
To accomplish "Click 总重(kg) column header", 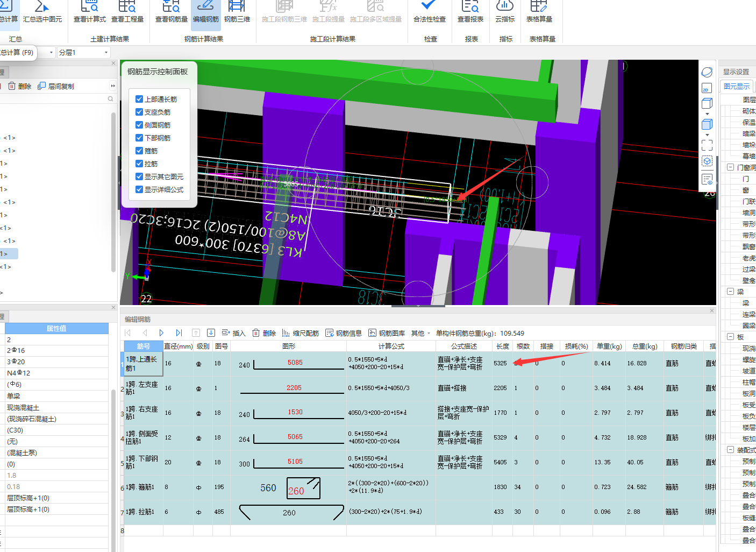I will (645, 346).
